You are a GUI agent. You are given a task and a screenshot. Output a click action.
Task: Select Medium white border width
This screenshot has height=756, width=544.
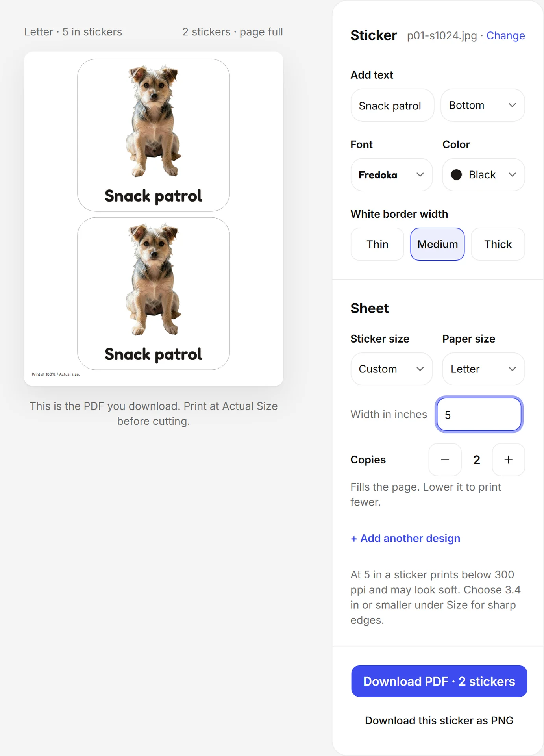pyautogui.click(x=437, y=244)
